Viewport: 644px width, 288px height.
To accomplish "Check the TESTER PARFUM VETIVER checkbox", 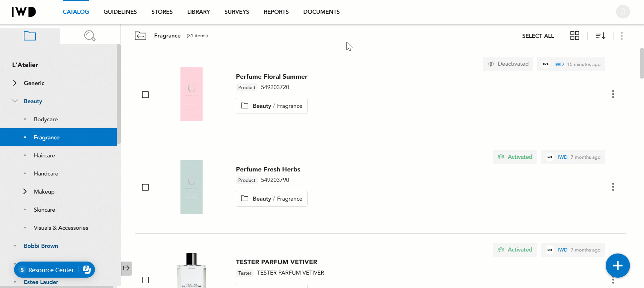I will click(145, 280).
